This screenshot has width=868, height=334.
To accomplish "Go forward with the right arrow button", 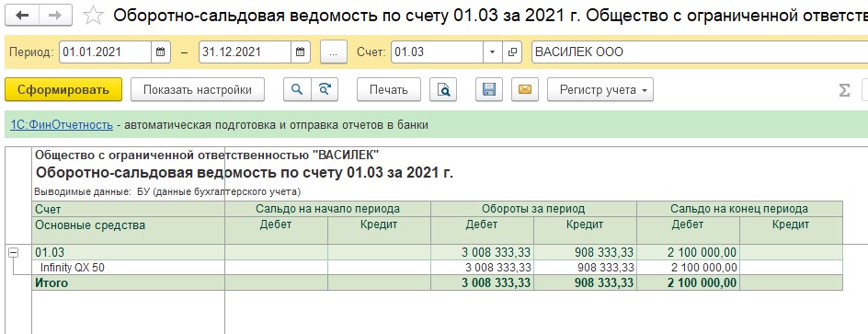I will [x=55, y=16].
